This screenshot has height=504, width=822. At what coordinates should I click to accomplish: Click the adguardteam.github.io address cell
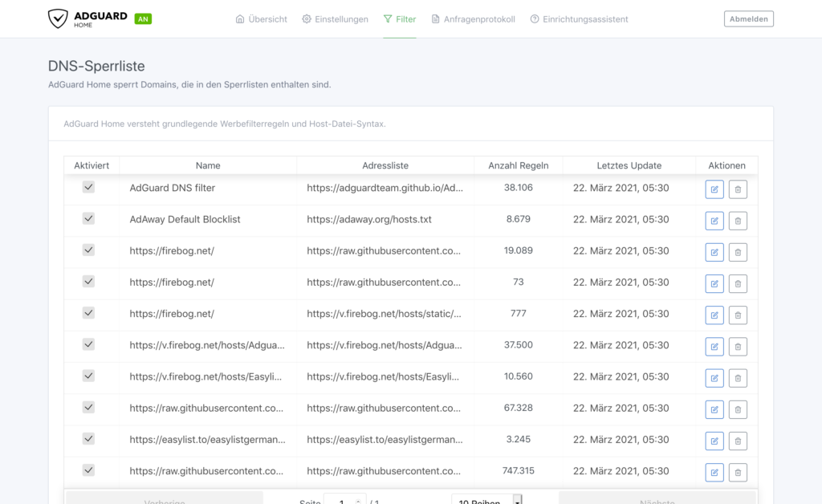point(385,188)
